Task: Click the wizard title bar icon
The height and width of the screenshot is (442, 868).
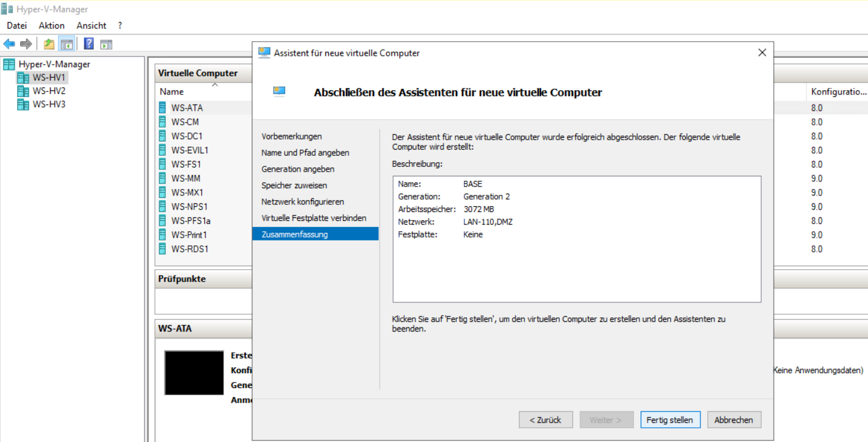Action: click(x=264, y=53)
